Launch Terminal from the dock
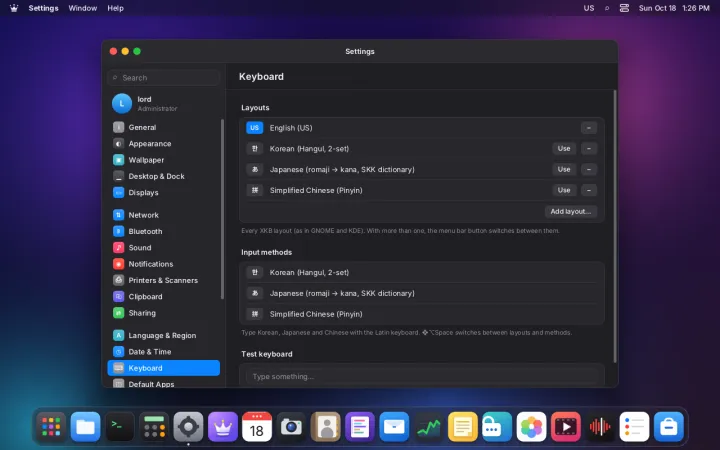The height and width of the screenshot is (450, 720). pos(120,427)
